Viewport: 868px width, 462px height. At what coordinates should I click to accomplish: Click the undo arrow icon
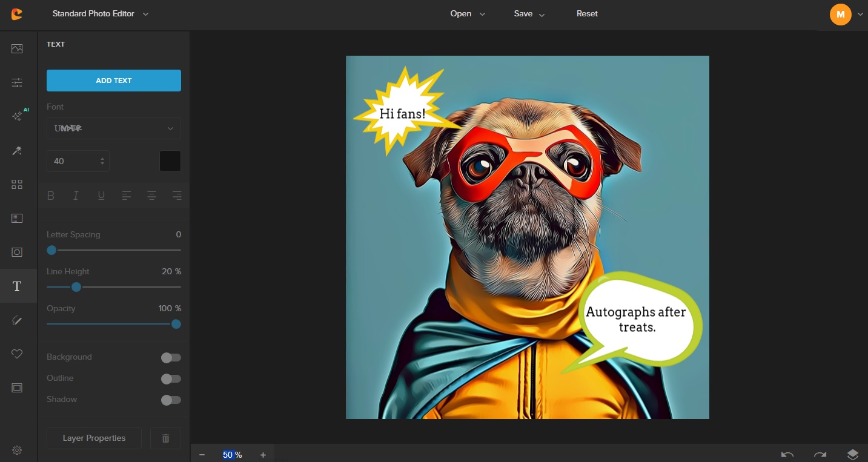click(787, 455)
